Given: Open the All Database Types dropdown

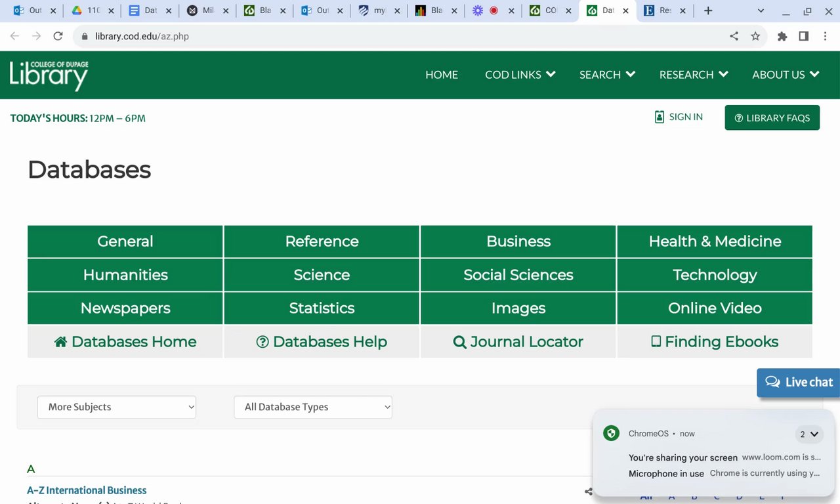Looking at the screenshot, I should tap(313, 407).
